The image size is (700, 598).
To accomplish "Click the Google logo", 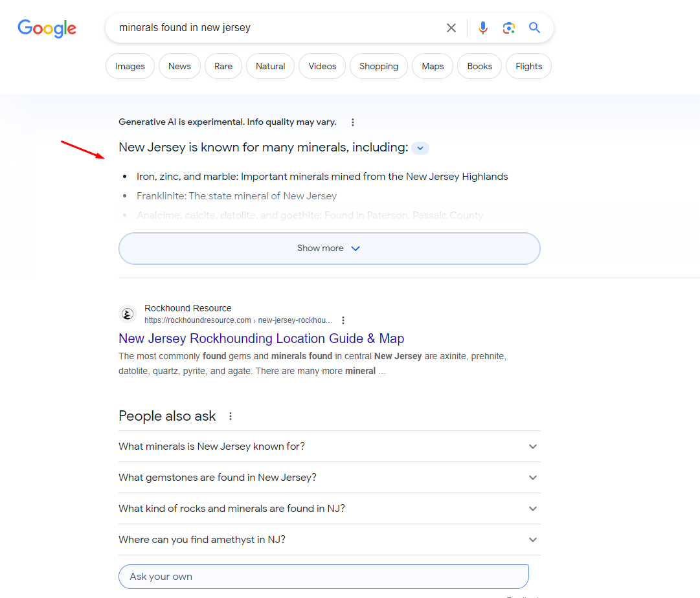I will point(47,28).
